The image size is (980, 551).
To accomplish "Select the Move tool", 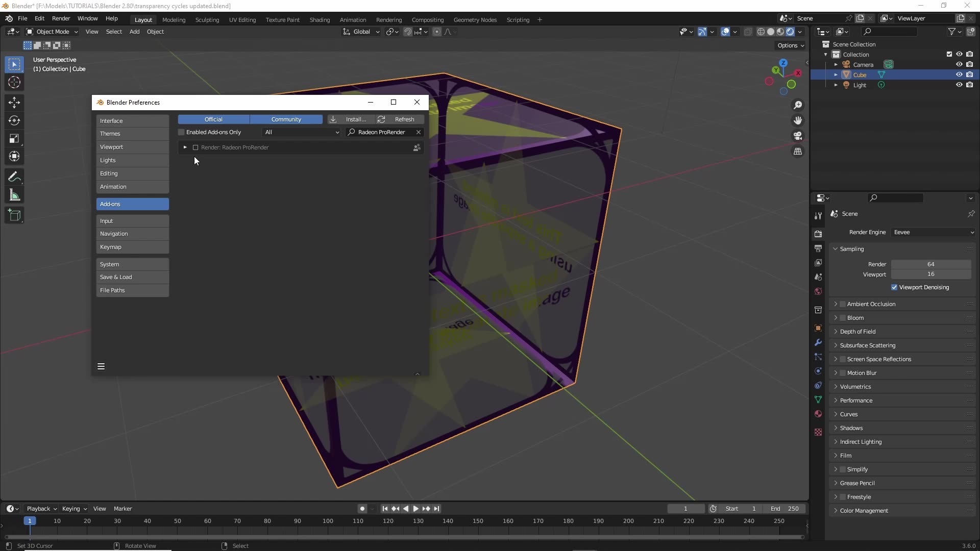I will pyautogui.click(x=14, y=103).
